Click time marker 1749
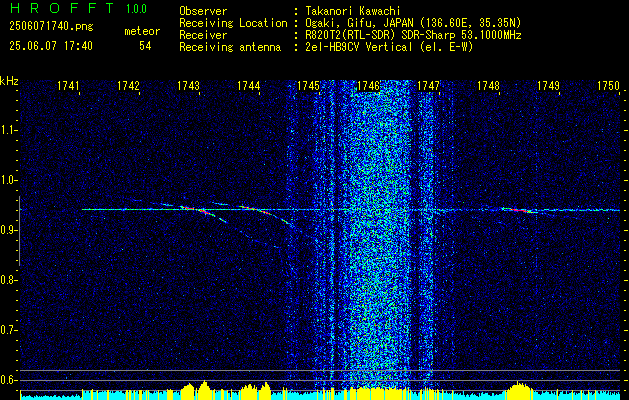The width and height of the screenshot is (629, 400). [x=548, y=86]
